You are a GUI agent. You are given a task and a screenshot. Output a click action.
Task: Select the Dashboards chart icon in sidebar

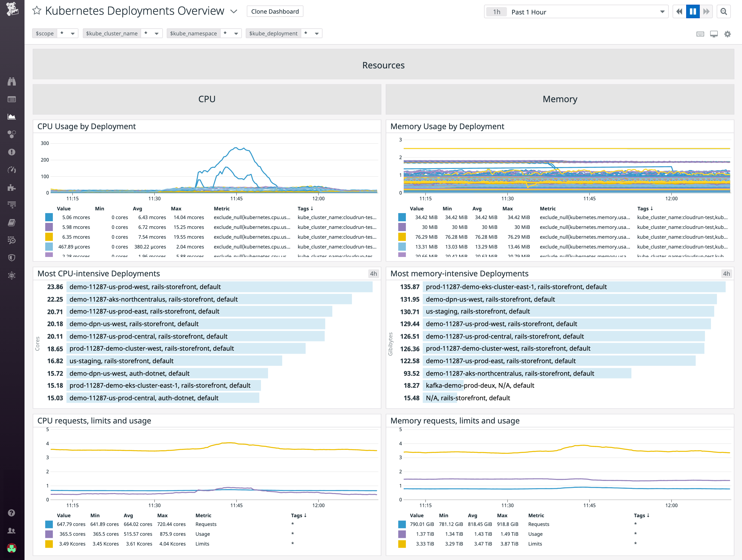click(12, 117)
